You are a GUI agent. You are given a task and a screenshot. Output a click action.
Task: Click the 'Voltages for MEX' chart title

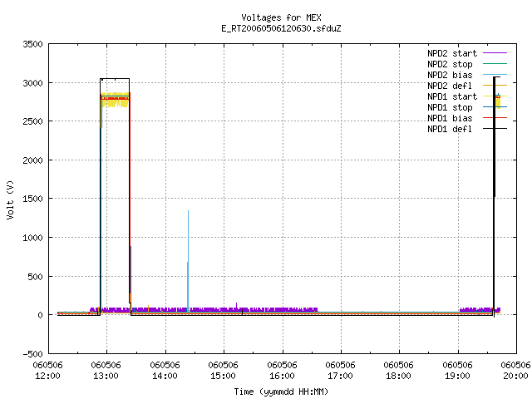(x=281, y=17)
